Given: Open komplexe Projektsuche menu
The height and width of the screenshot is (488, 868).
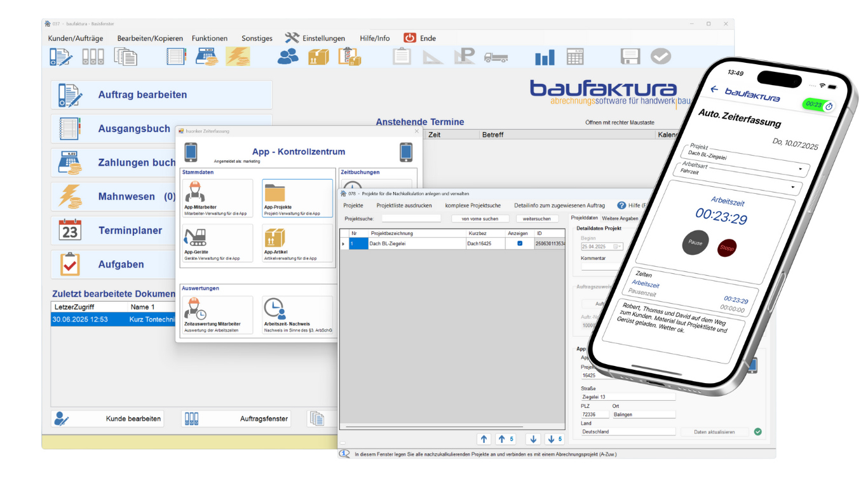Looking at the screenshot, I should pyautogui.click(x=473, y=205).
